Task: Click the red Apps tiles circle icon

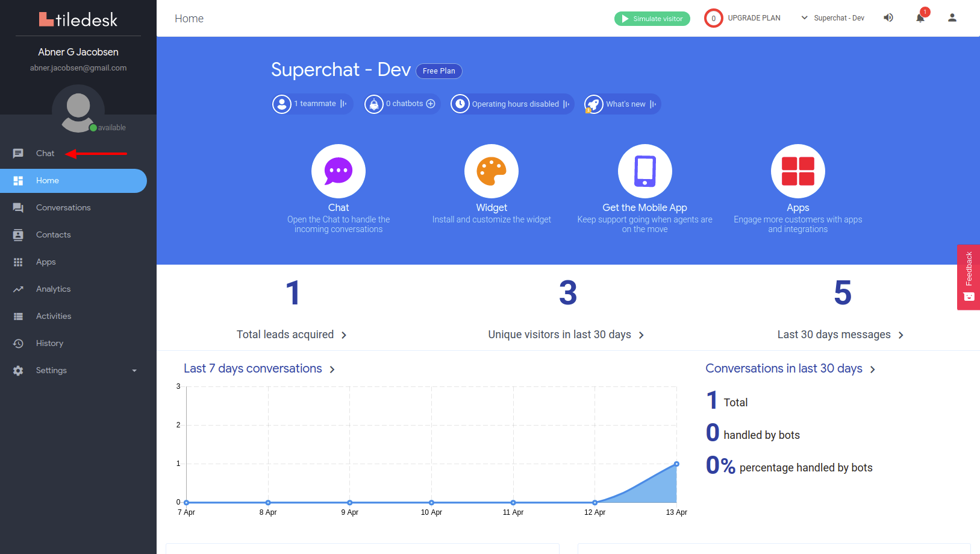Action: click(x=798, y=171)
